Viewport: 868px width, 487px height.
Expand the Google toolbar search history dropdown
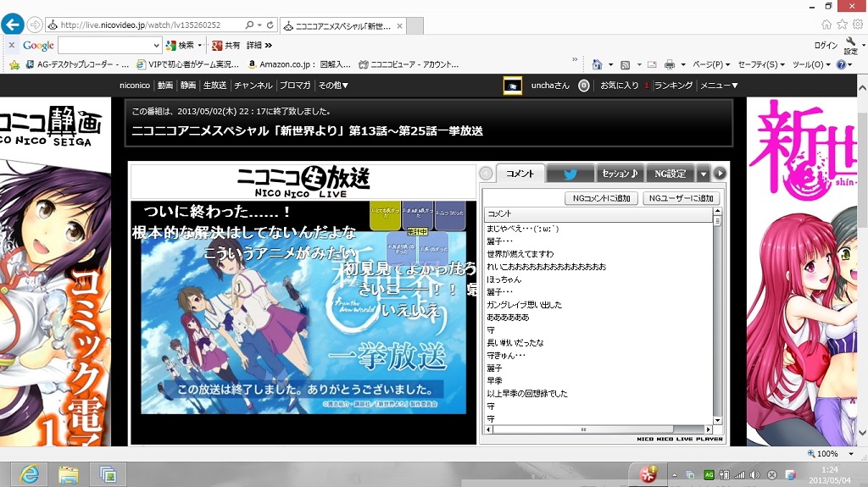pos(157,46)
